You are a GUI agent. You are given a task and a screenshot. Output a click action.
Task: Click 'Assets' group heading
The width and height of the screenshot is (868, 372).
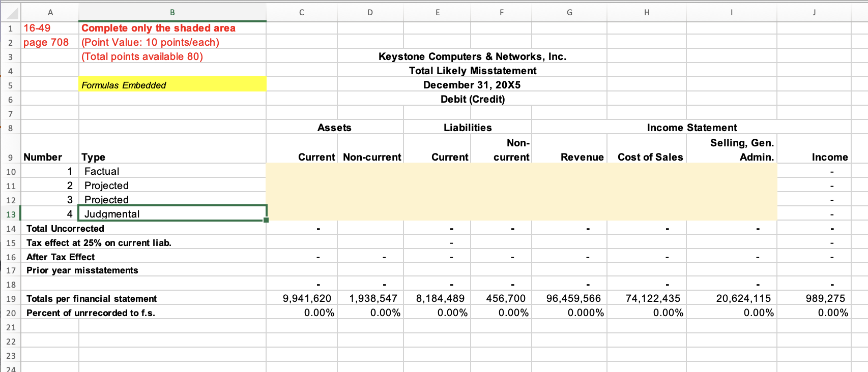tap(334, 128)
